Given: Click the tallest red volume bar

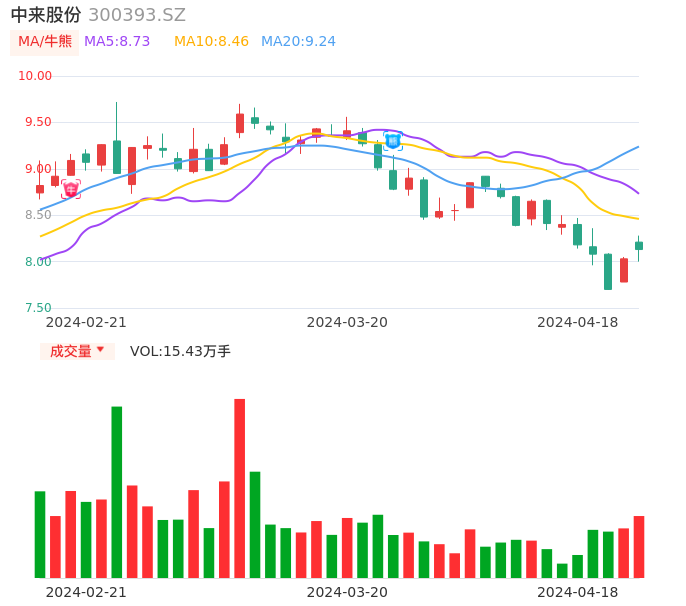Looking at the screenshot, I should (x=240, y=488).
